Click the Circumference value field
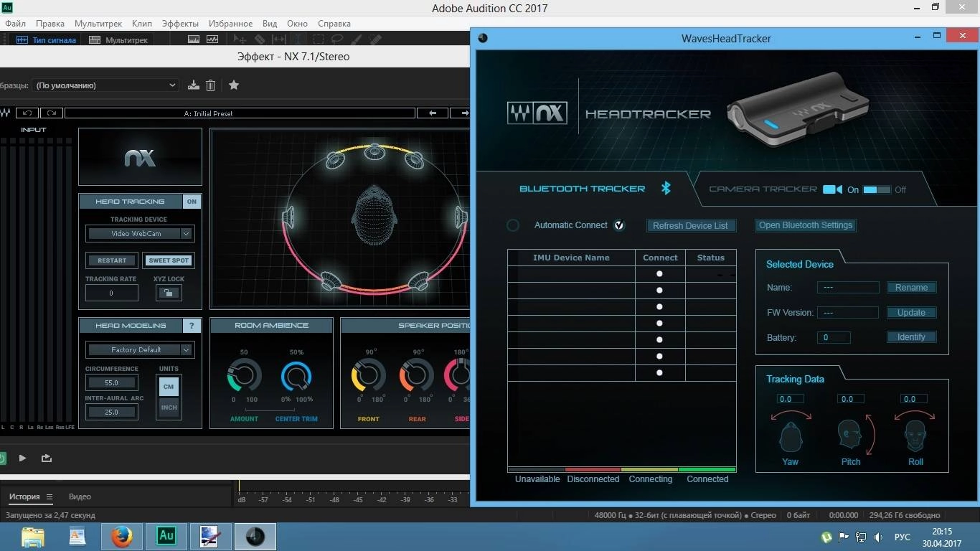Screen dimensions: 980x551 tap(111, 382)
